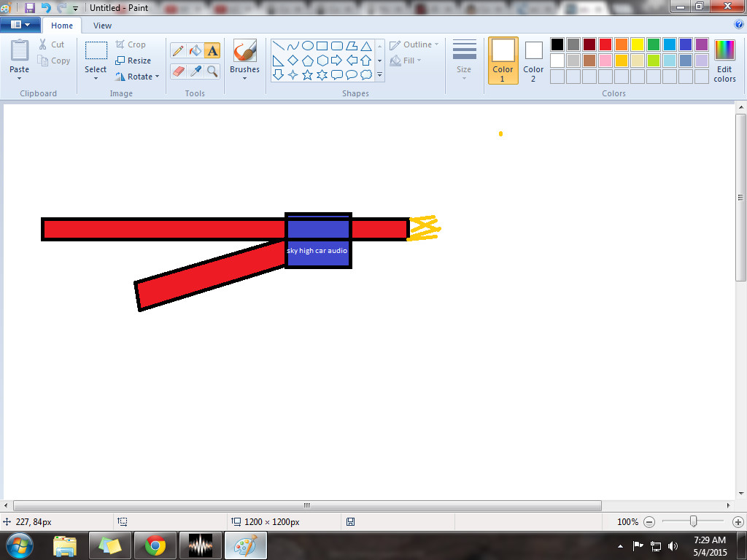
Task: Click the vertical scrollbar down arrow
Action: pos(741,494)
